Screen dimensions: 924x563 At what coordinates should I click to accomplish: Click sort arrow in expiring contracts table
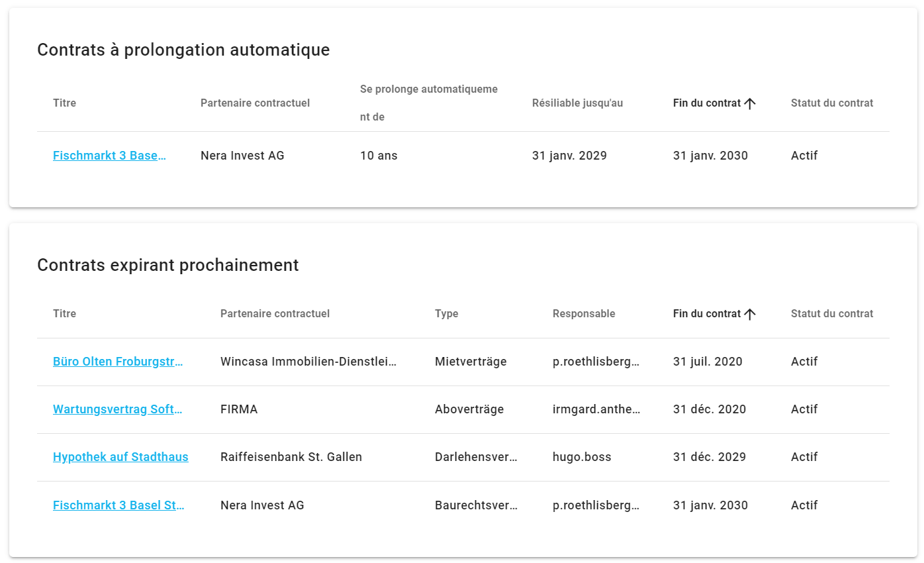pos(749,314)
